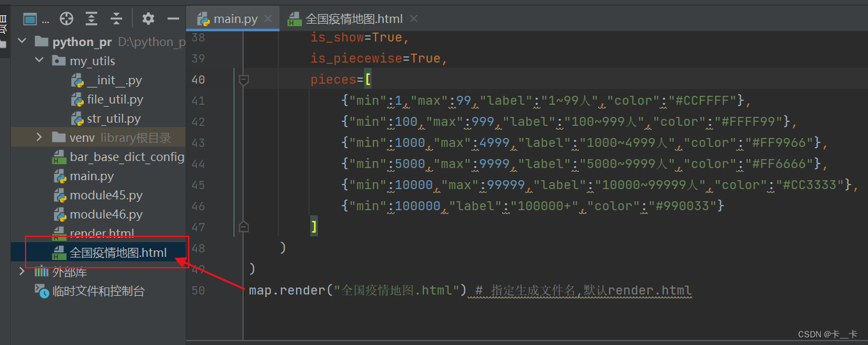Click the Python icon beside file_util.py
Viewport: 868px width, 345px height.
pyautogui.click(x=77, y=99)
